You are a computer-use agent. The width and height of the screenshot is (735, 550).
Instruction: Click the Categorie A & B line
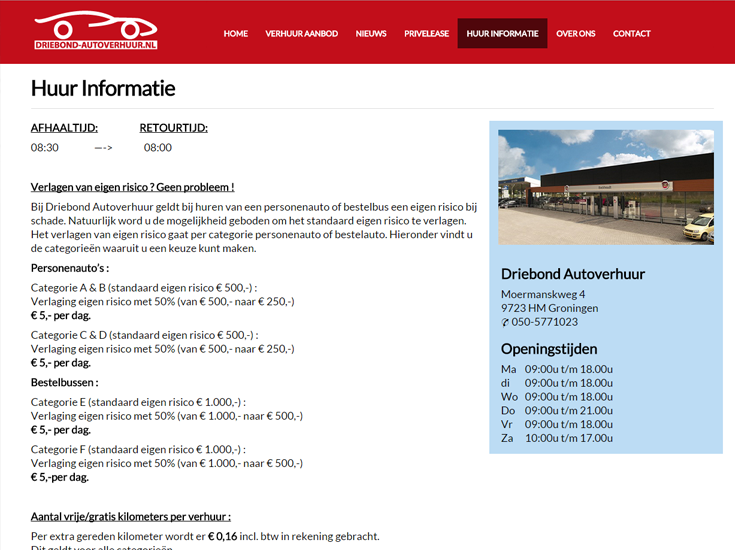click(x=144, y=288)
